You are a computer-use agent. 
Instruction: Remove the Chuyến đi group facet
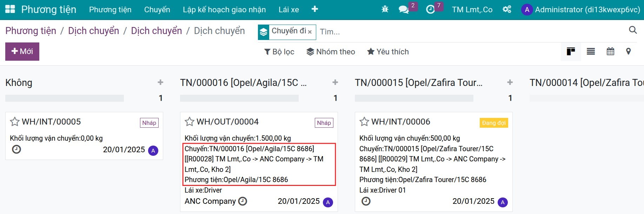tap(310, 32)
